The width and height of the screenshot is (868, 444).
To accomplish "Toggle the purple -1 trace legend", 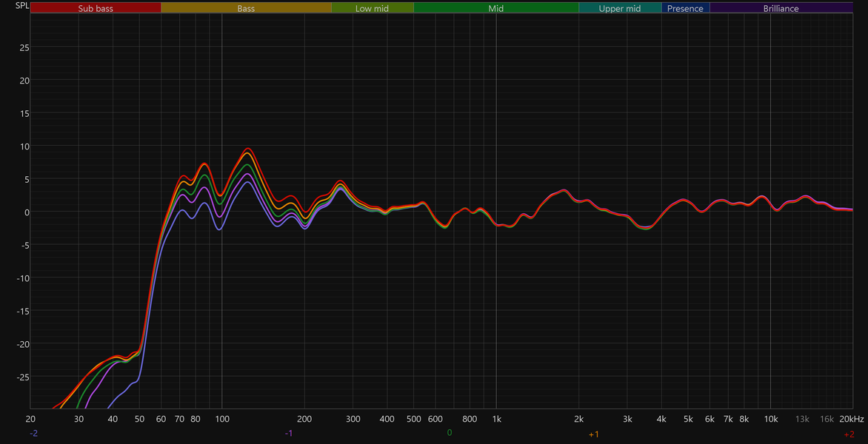I will click(x=288, y=433).
